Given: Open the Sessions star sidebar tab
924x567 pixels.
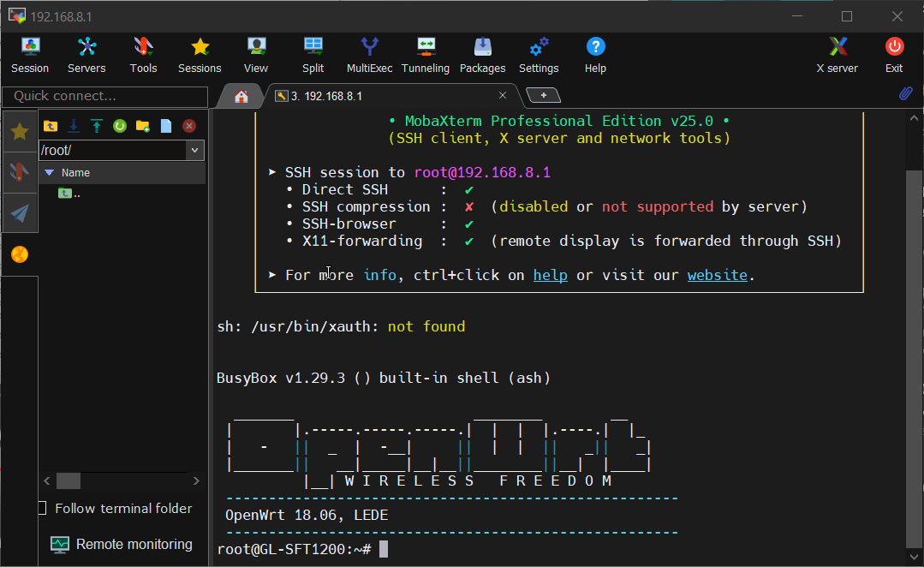Looking at the screenshot, I should tap(20, 131).
